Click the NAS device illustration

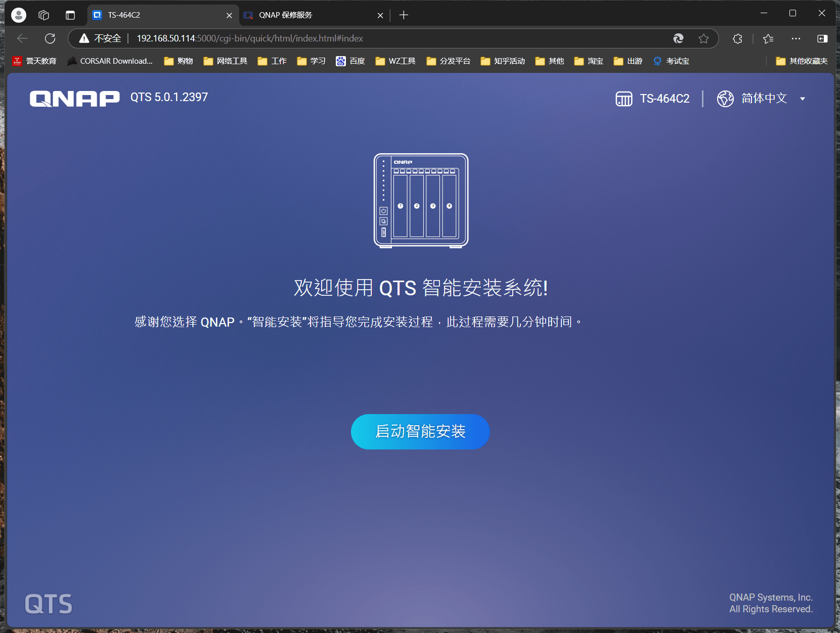click(x=421, y=201)
